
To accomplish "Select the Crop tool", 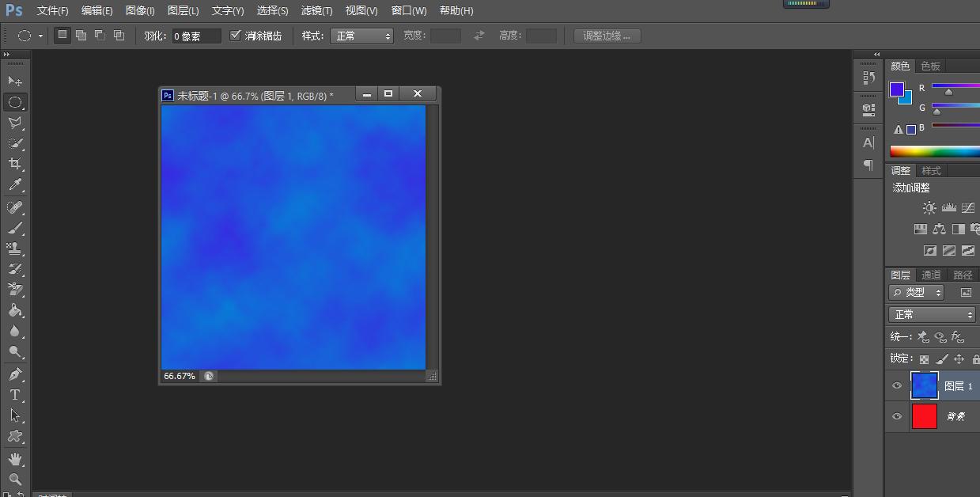I will click(x=15, y=164).
